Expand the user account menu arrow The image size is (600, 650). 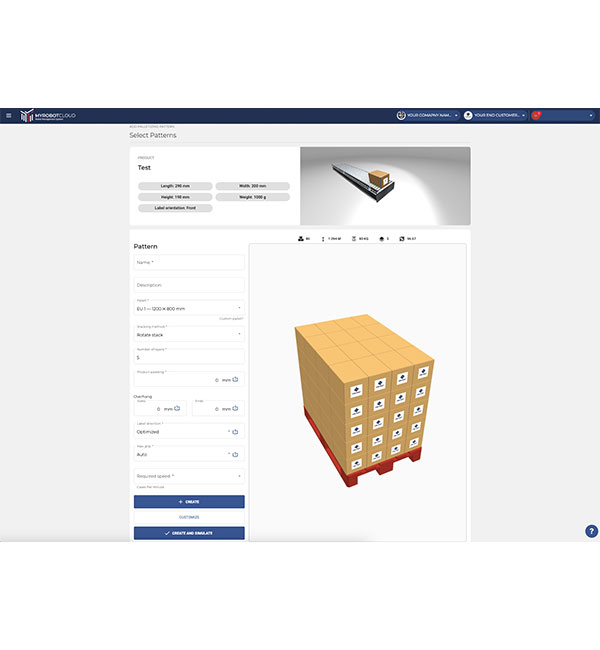pos(591,116)
